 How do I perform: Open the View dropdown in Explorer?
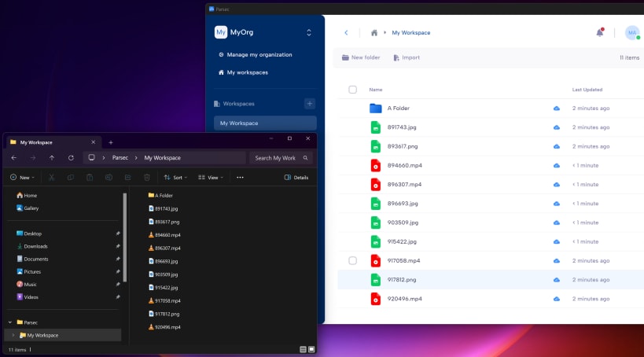point(211,178)
